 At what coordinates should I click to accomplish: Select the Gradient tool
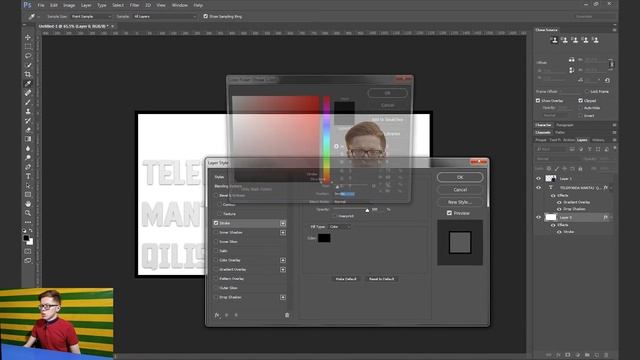tap(28, 139)
